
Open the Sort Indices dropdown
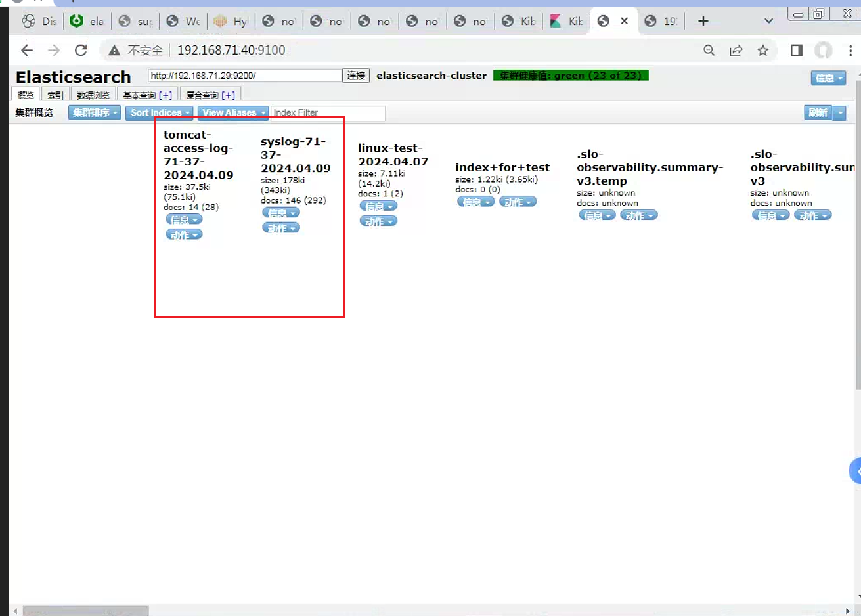160,113
